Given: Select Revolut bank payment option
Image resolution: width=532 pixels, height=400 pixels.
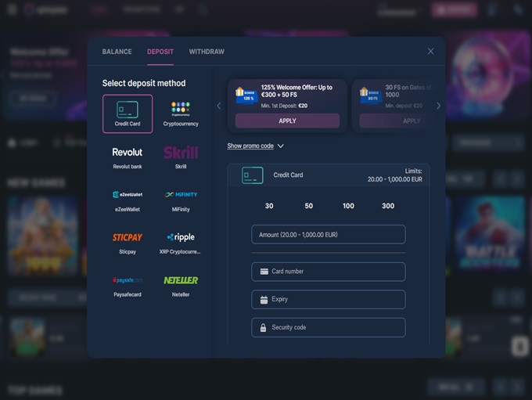Looking at the screenshot, I should tap(128, 157).
